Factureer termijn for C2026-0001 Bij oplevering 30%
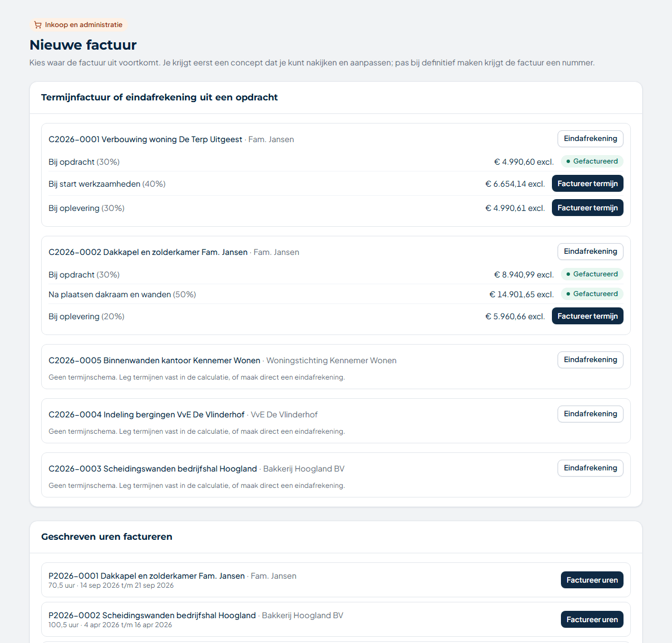Screen dimensions: 672x643 [x=587, y=208]
